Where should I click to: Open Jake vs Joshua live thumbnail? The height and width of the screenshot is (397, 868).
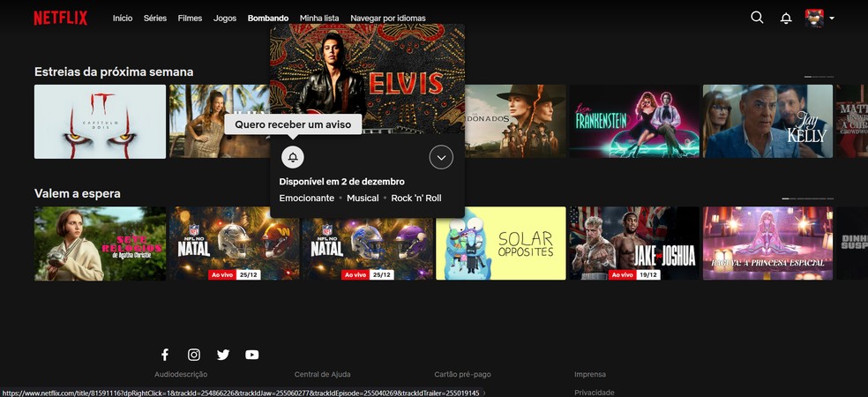coord(634,243)
